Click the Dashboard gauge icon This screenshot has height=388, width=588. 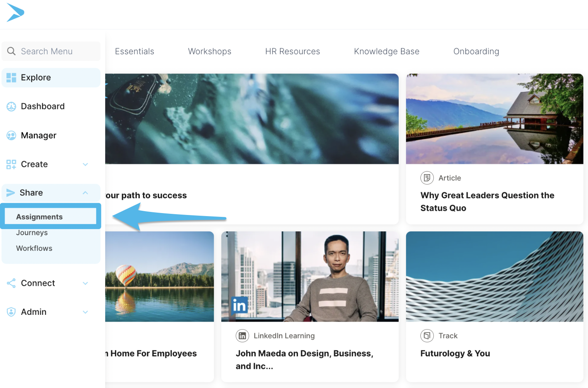(x=11, y=107)
